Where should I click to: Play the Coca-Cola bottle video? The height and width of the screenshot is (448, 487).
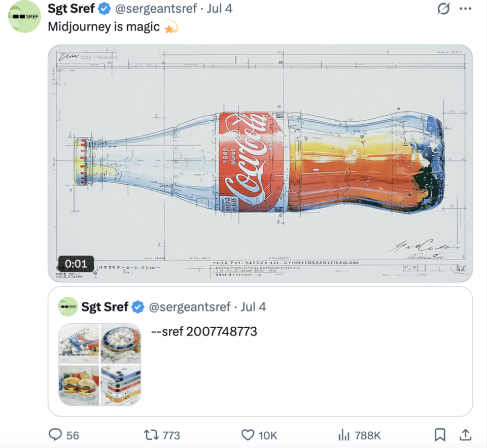[x=260, y=163]
